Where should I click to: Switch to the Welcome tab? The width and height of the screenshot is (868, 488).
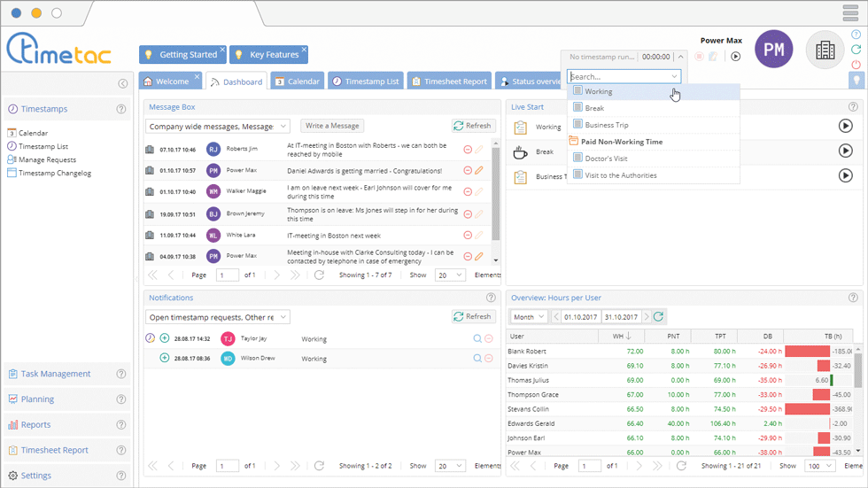point(171,81)
